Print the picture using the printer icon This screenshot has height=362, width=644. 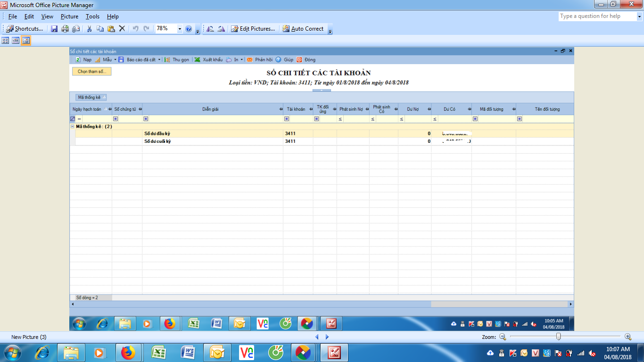click(x=65, y=29)
